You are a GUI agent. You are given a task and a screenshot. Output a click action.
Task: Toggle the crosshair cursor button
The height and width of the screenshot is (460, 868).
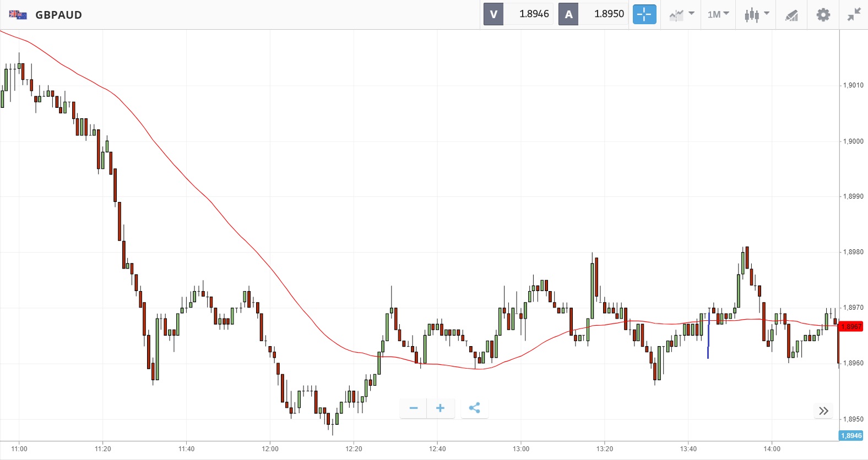click(644, 14)
